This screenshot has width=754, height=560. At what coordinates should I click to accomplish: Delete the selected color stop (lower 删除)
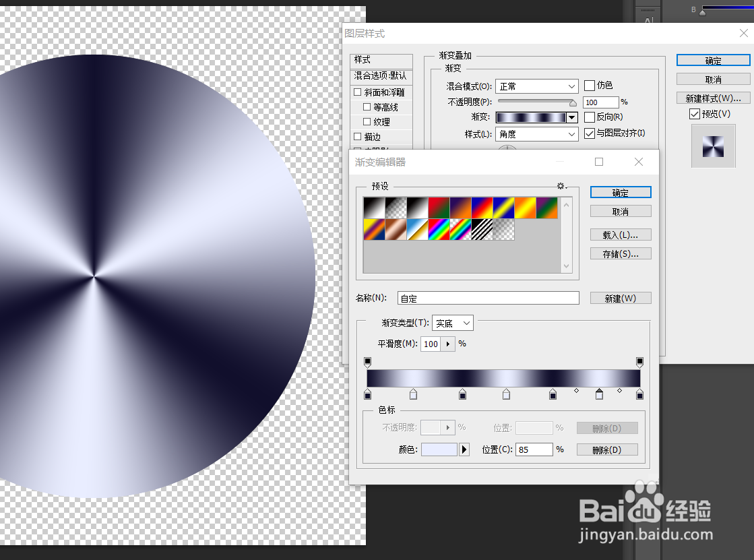[x=607, y=450]
